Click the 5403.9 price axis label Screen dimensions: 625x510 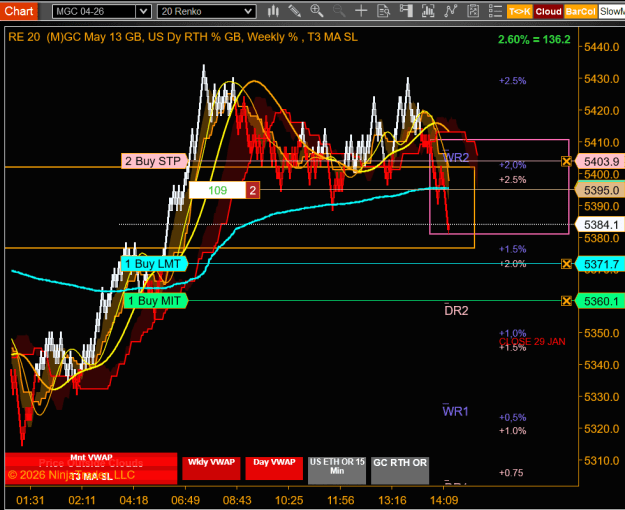[x=599, y=161]
